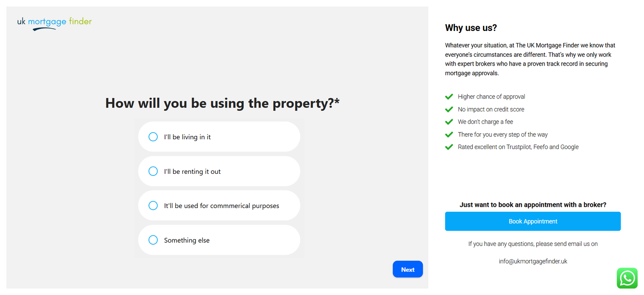Click the UK Mortgage Finder logo
The width and height of the screenshot is (644, 295).
(54, 23)
